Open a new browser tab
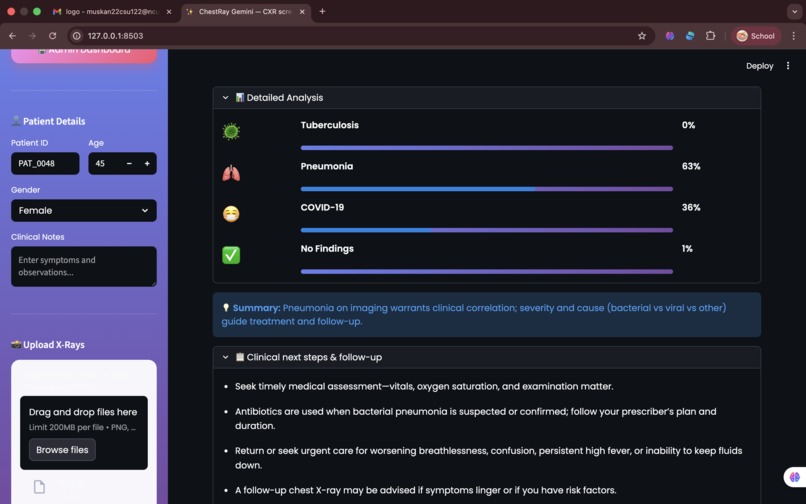Viewport: 806px width, 504px height. (x=322, y=11)
